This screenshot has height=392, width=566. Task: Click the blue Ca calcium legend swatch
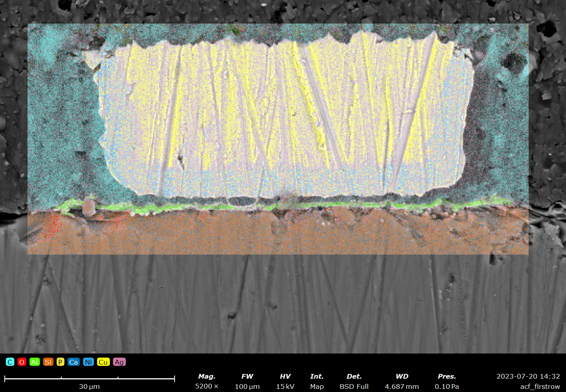tap(74, 362)
